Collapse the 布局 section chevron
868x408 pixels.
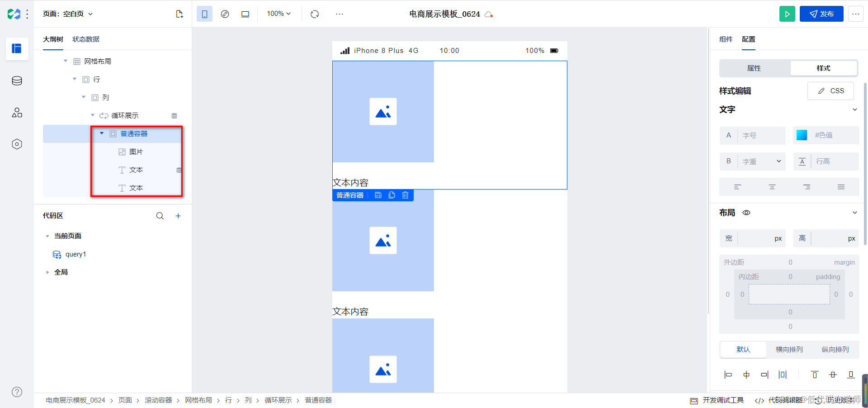pyautogui.click(x=854, y=213)
